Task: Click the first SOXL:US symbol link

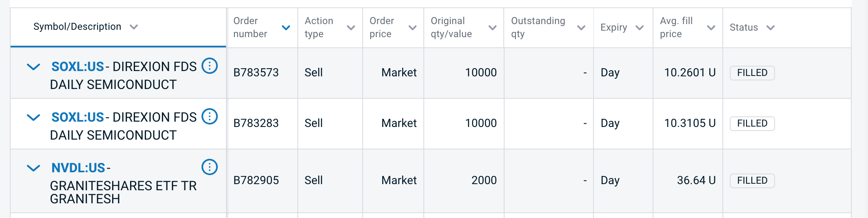Action: [x=77, y=67]
